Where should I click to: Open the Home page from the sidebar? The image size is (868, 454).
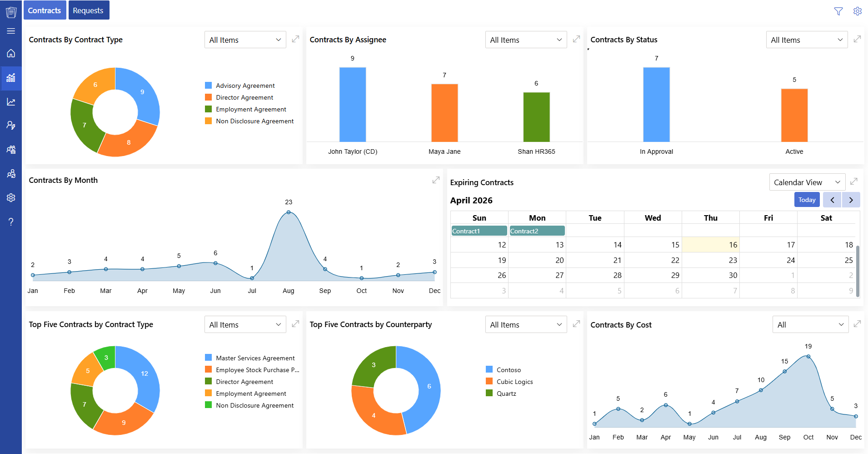pyautogui.click(x=11, y=53)
